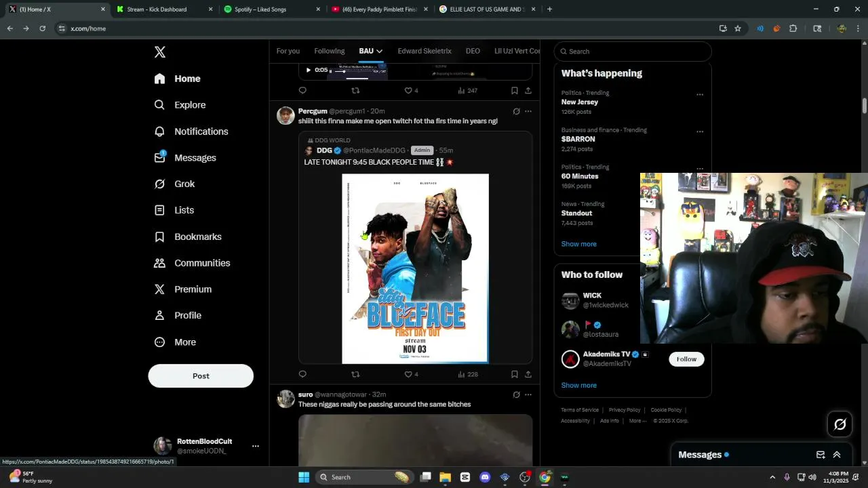Open Grok icon on Percgum's post

(x=516, y=111)
